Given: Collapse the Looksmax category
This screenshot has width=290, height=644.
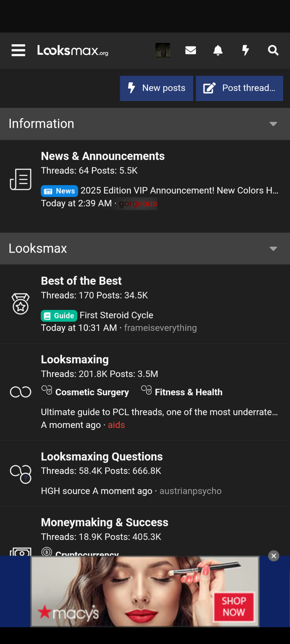Looking at the screenshot, I should click(273, 249).
